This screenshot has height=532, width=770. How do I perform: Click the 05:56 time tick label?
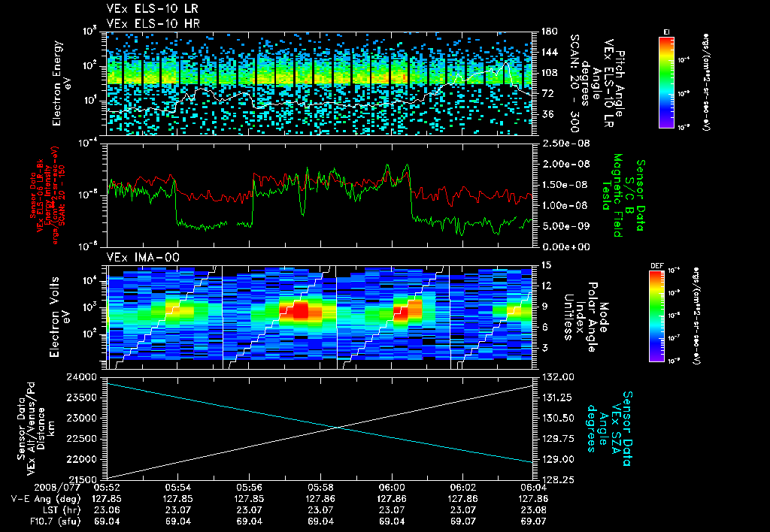[249, 488]
